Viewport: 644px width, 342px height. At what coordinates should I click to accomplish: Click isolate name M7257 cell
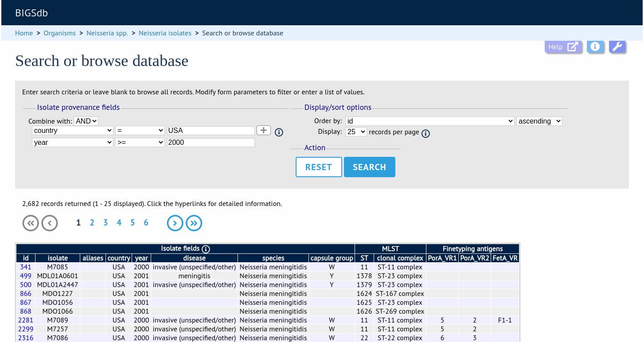pyautogui.click(x=58, y=329)
